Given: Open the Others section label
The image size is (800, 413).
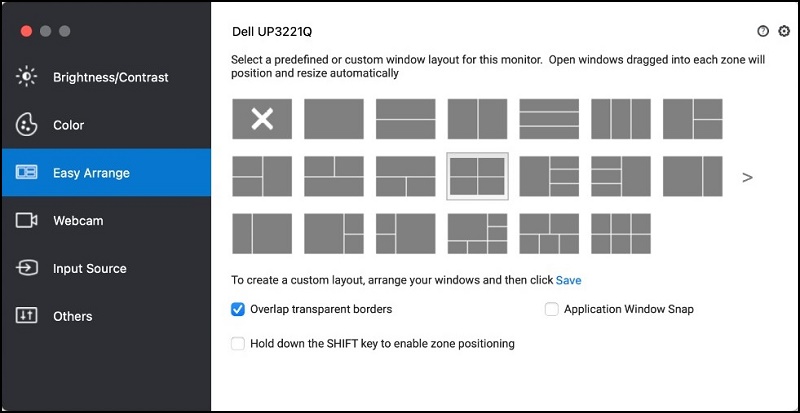Looking at the screenshot, I should tap(73, 316).
